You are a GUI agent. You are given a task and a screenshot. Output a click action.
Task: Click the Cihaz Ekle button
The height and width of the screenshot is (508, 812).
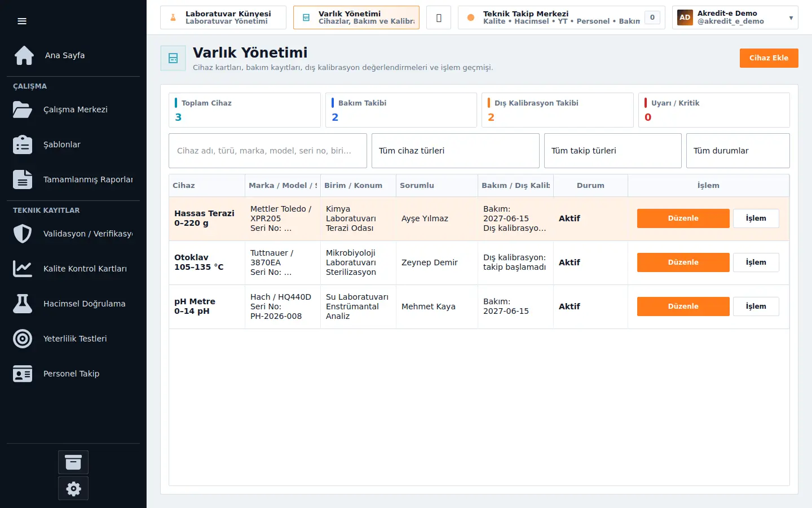point(769,58)
